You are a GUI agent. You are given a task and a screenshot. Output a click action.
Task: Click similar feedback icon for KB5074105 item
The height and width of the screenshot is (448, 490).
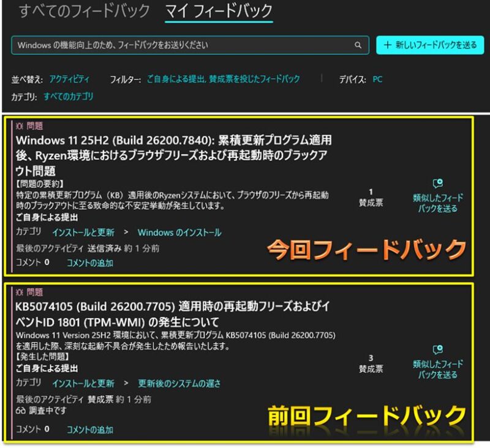pyautogui.click(x=437, y=350)
